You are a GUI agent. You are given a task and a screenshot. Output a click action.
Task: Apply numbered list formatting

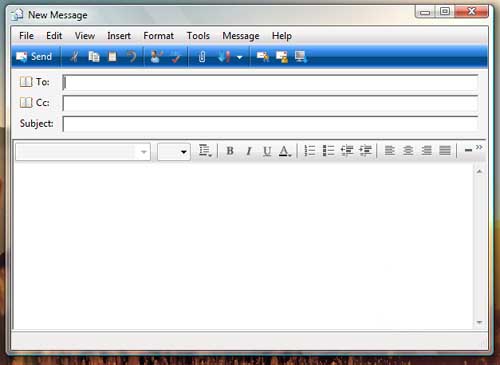tap(310, 151)
